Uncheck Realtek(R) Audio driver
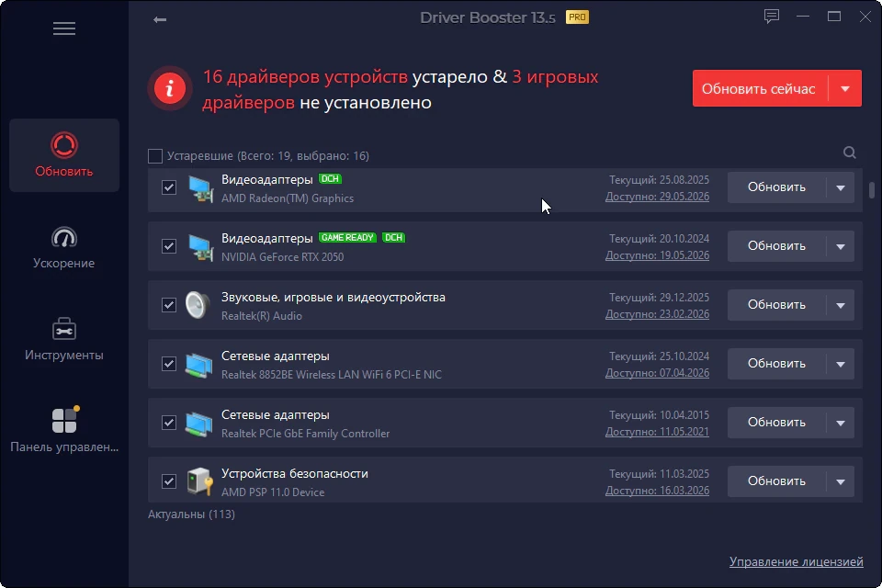The height and width of the screenshot is (588, 882). pos(169,305)
